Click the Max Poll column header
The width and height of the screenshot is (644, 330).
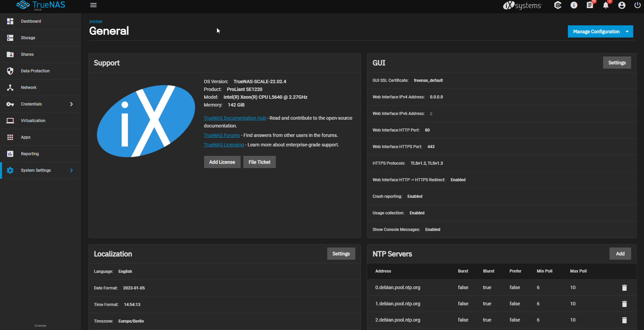578,271
